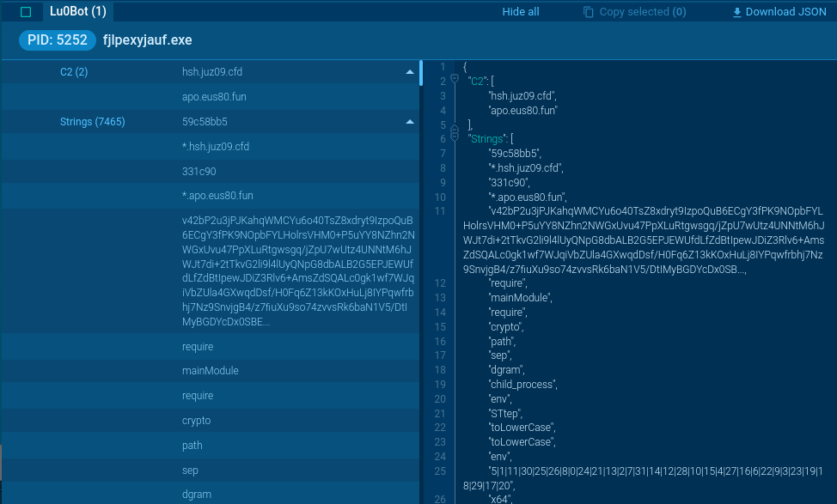
Task: Toggle the selection checkbox in the top-left corner
Action: (26, 11)
